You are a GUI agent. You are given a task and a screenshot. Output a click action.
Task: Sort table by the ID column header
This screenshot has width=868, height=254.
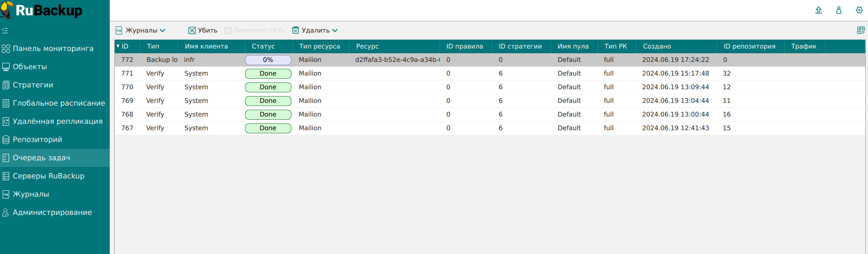coord(125,46)
